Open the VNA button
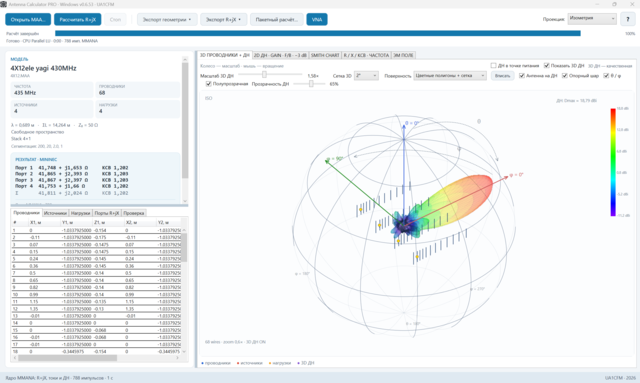 317,20
